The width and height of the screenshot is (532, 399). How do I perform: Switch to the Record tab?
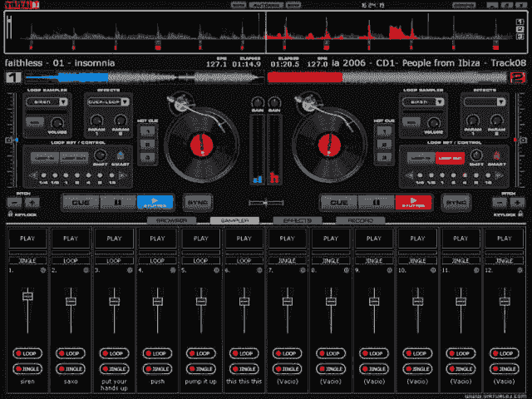click(360, 220)
